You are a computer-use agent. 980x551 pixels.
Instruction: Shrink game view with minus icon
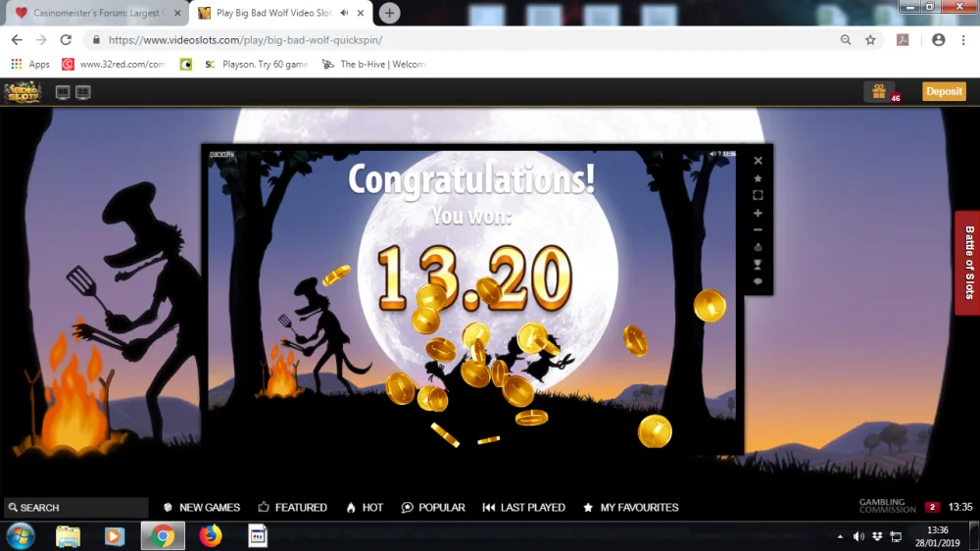point(758,230)
